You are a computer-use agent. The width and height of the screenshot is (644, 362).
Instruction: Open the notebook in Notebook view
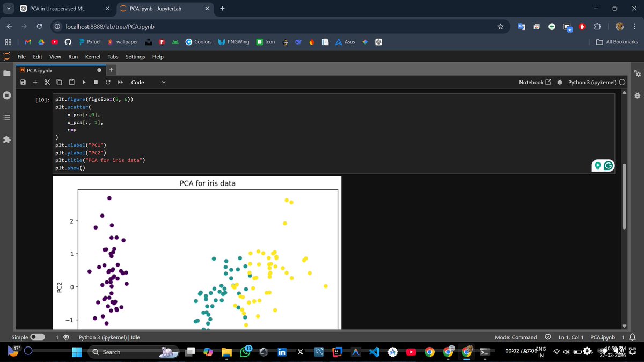[x=535, y=82]
